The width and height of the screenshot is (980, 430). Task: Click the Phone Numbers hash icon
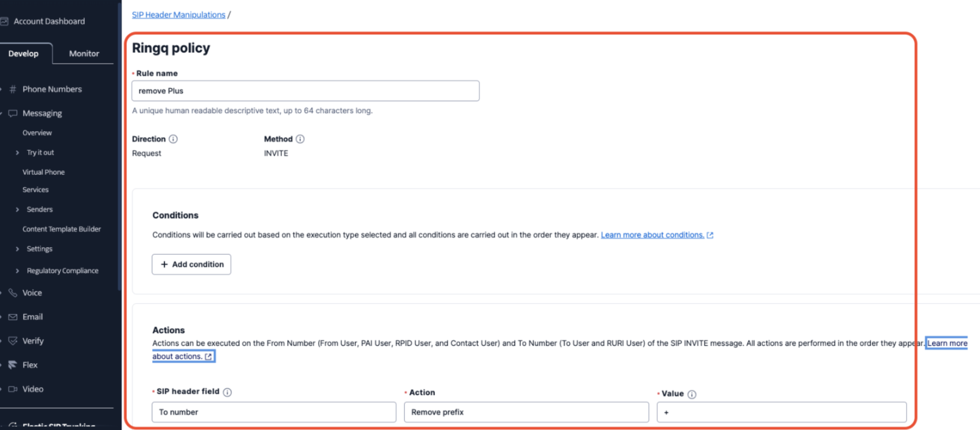12,89
